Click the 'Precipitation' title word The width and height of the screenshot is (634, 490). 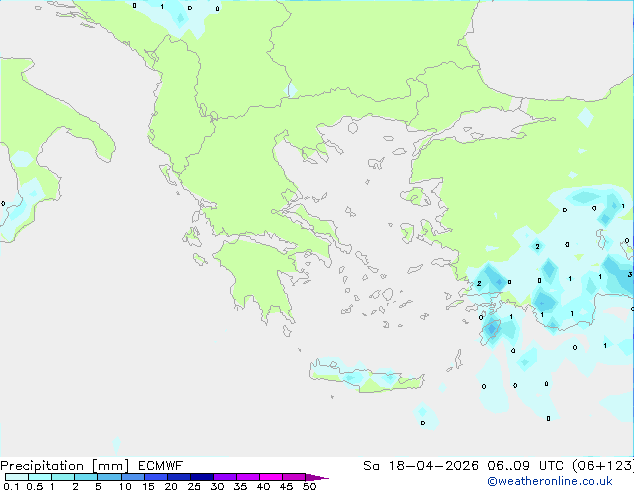coord(42,466)
